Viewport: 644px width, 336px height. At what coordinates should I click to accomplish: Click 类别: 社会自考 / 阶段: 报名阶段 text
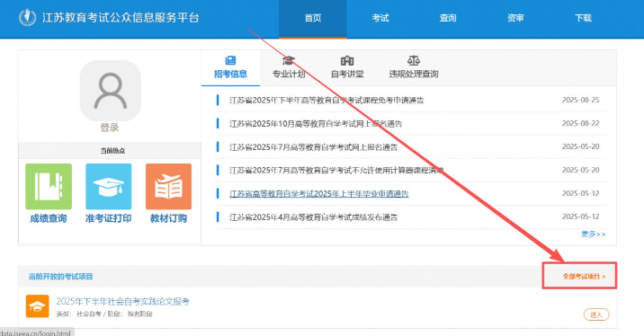[x=104, y=314]
